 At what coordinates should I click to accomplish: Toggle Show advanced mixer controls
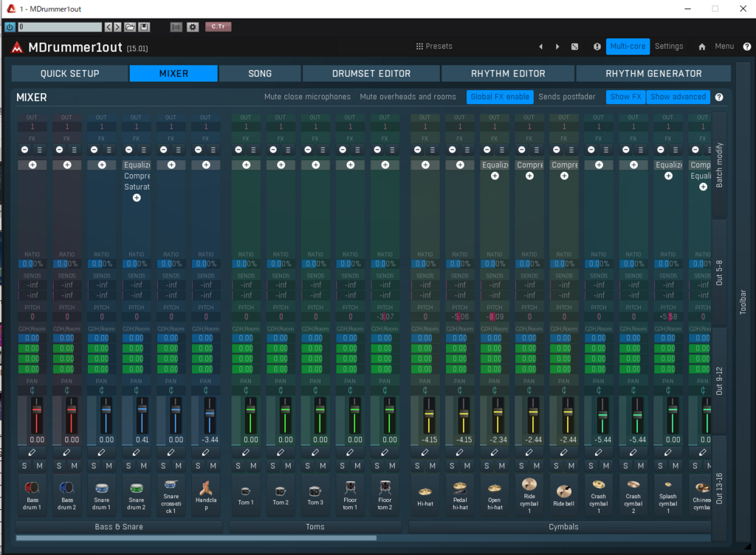click(x=678, y=97)
